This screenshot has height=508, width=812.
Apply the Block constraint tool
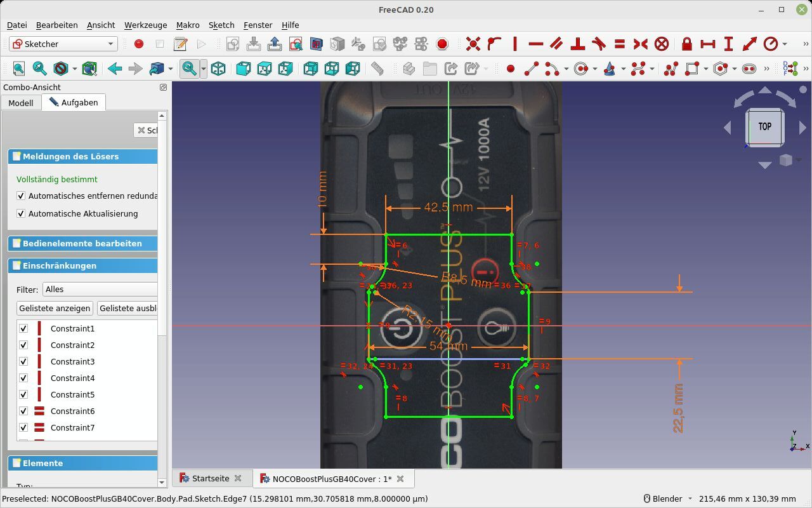pos(662,44)
